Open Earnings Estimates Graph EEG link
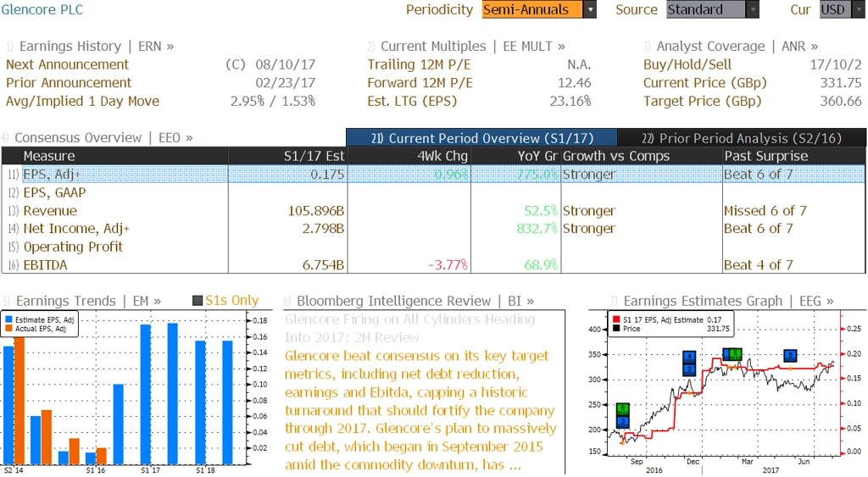This screenshot has height=477, width=868. click(728, 301)
